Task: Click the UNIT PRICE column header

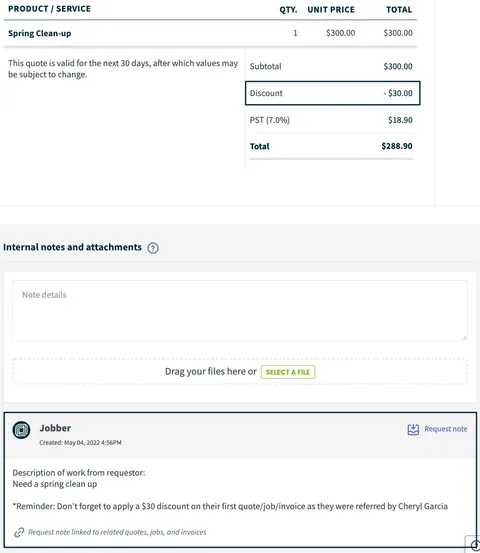Action: click(x=331, y=10)
